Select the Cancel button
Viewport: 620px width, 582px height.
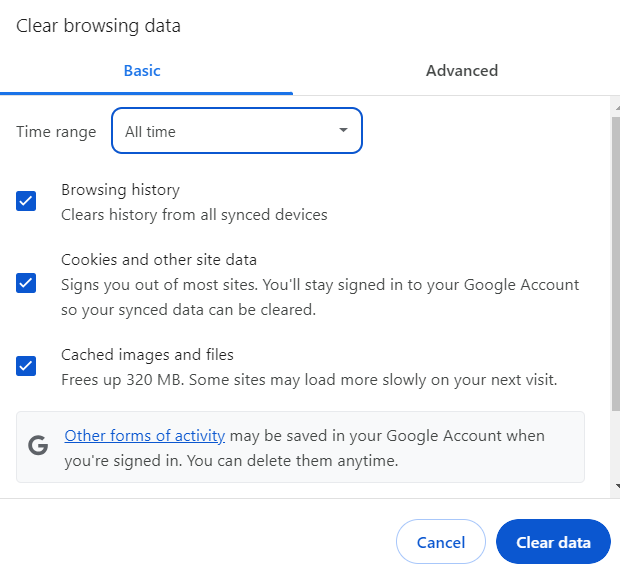441,542
